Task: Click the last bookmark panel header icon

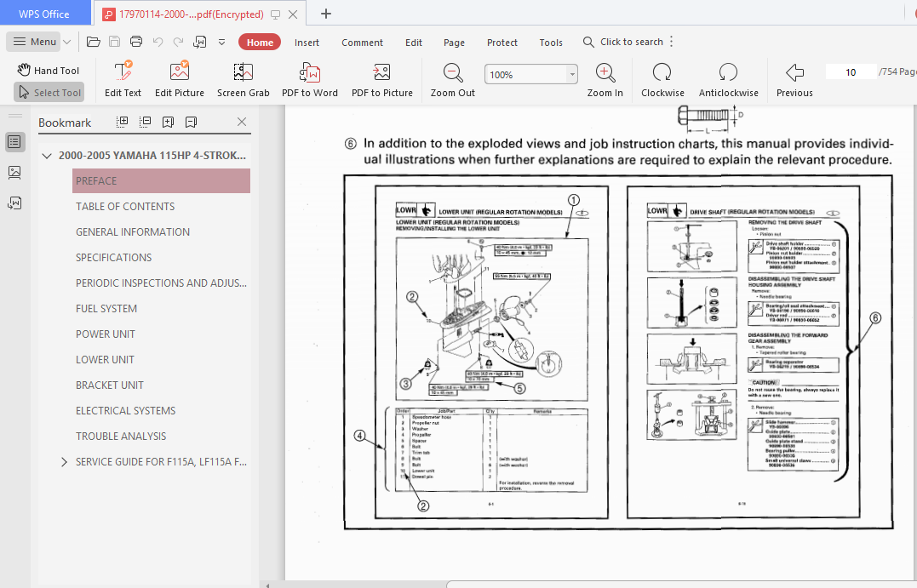Action: coord(191,122)
